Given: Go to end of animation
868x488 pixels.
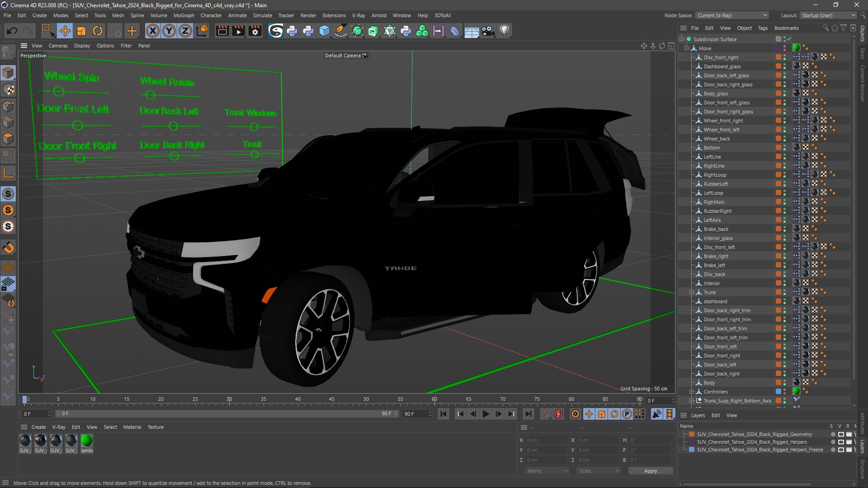Looking at the screenshot, I should [x=528, y=414].
